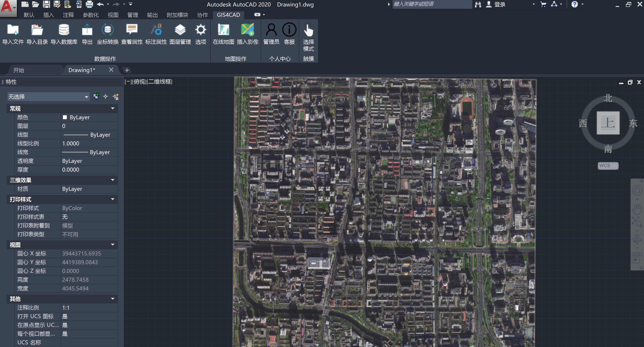Start the 查看属性 view attributes tool
Viewport: 644px width, 347px height.
pyautogui.click(x=132, y=34)
